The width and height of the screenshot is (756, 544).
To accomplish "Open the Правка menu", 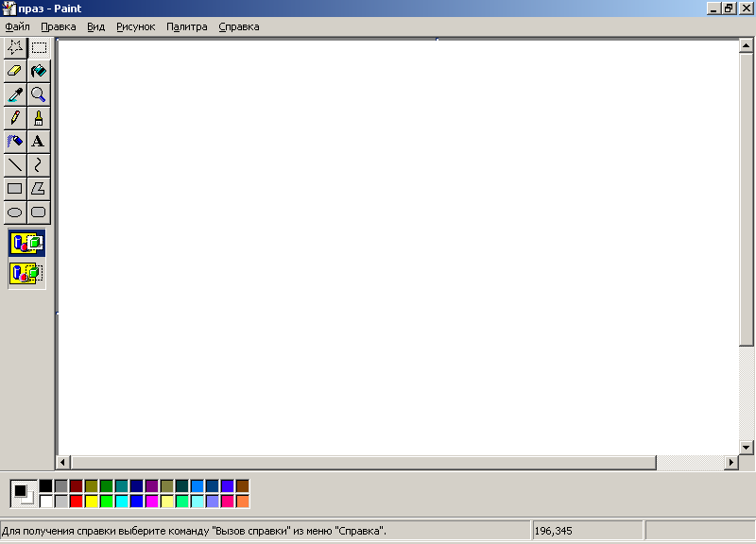I will pos(59,27).
